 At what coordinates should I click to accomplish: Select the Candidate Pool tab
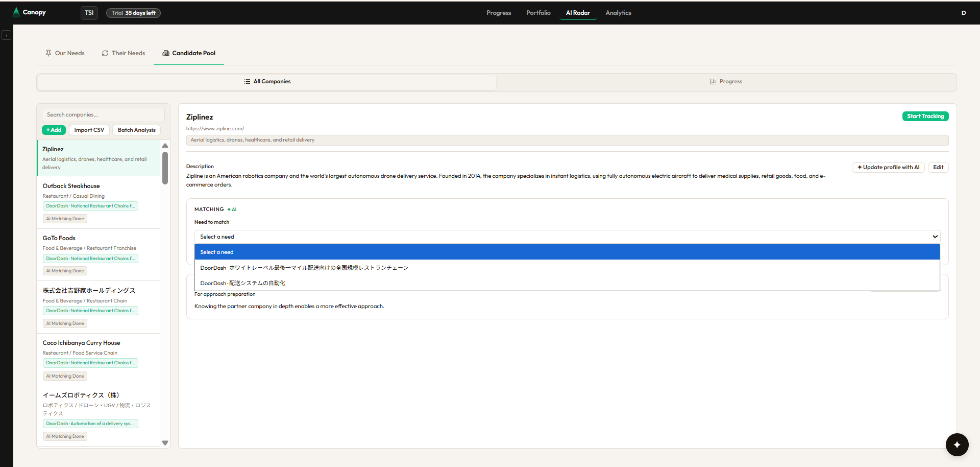pos(189,53)
